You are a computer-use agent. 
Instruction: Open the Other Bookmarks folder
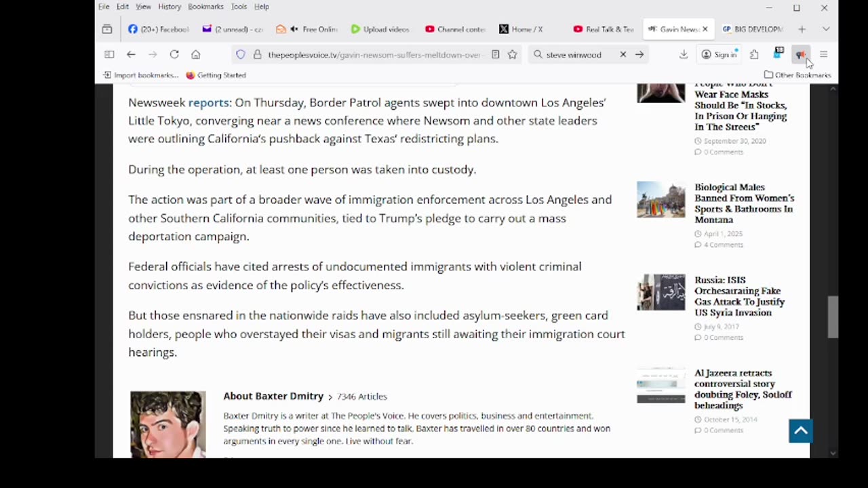click(x=797, y=75)
